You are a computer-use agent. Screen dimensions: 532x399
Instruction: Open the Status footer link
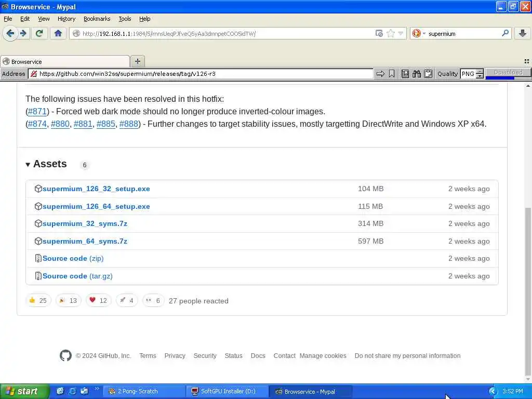tap(233, 355)
